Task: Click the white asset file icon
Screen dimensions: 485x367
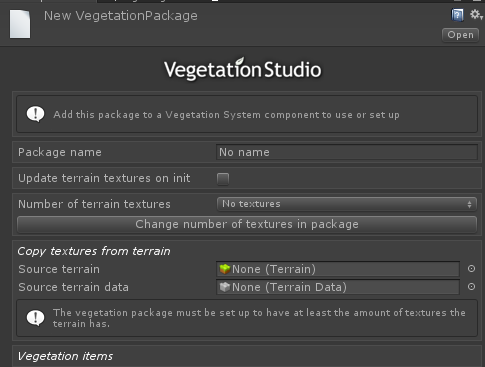Action: point(20,24)
